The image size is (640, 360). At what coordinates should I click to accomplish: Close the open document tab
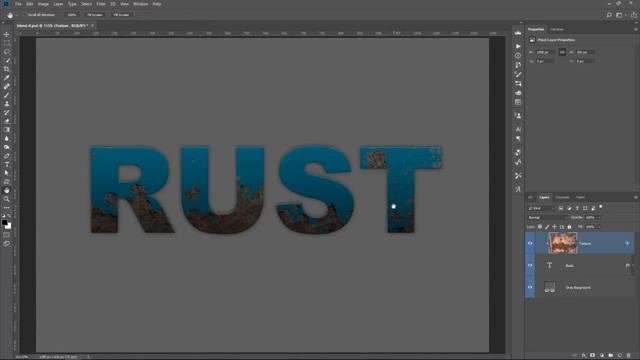pyautogui.click(x=92, y=26)
